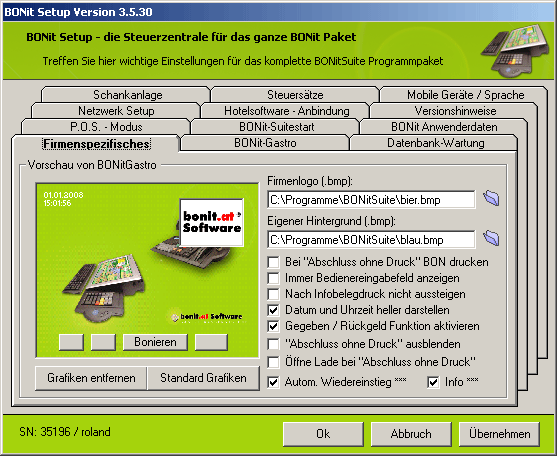Check "Nach Infobelegdruck nicht aussteigen" option
This screenshot has height=456, width=557.
click(x=273, y=294)
